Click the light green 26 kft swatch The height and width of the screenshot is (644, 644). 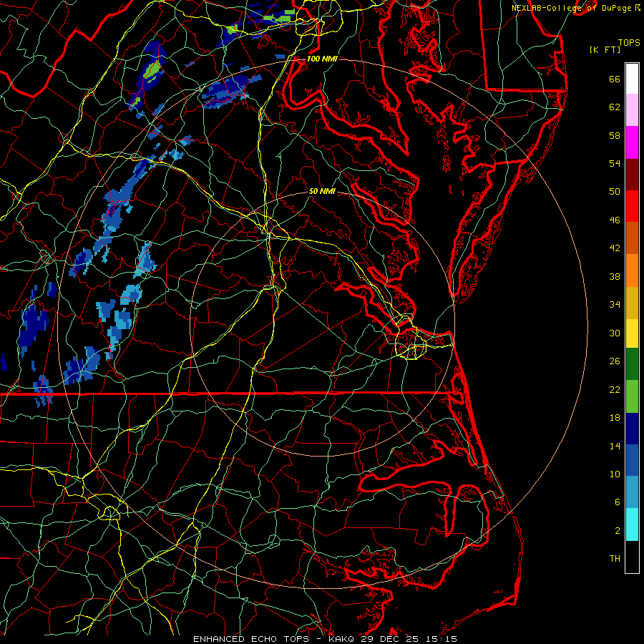[x=632, y=396]
